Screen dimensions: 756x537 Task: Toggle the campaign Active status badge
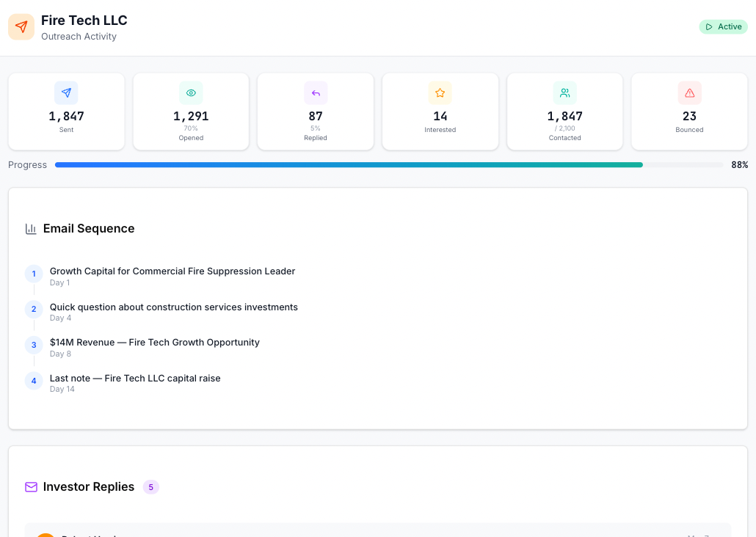tap(723, 26)
